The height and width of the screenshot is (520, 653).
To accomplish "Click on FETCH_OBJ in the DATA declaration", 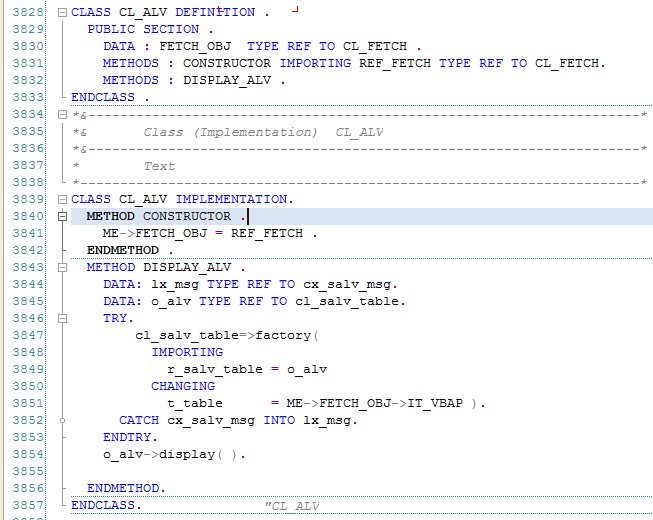I will coord(195,47).
